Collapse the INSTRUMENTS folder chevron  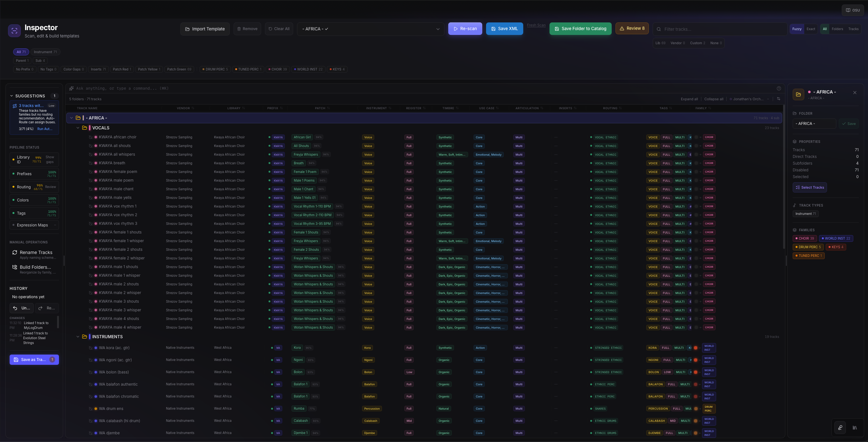pyautogui.click(x=78, y=337)
